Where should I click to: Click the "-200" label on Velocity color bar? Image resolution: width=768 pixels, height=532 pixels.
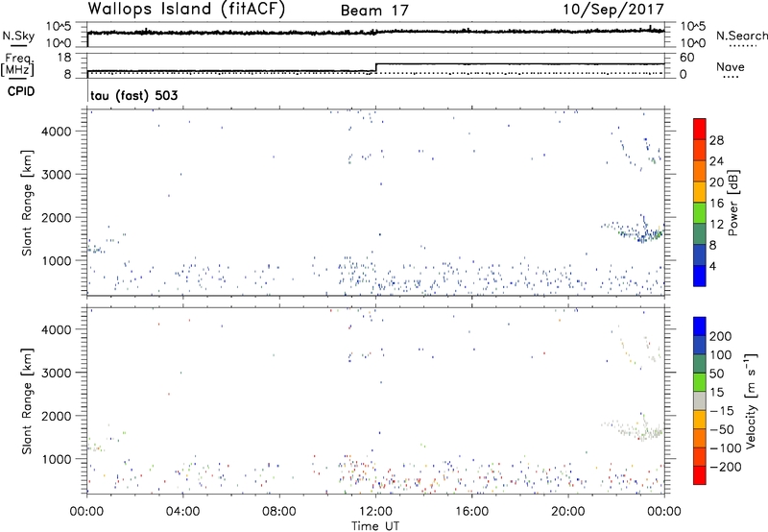(726, 467)
